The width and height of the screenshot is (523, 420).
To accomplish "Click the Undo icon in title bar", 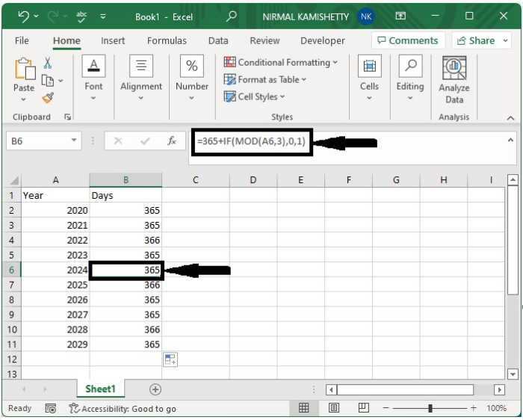I will point(23,16).
